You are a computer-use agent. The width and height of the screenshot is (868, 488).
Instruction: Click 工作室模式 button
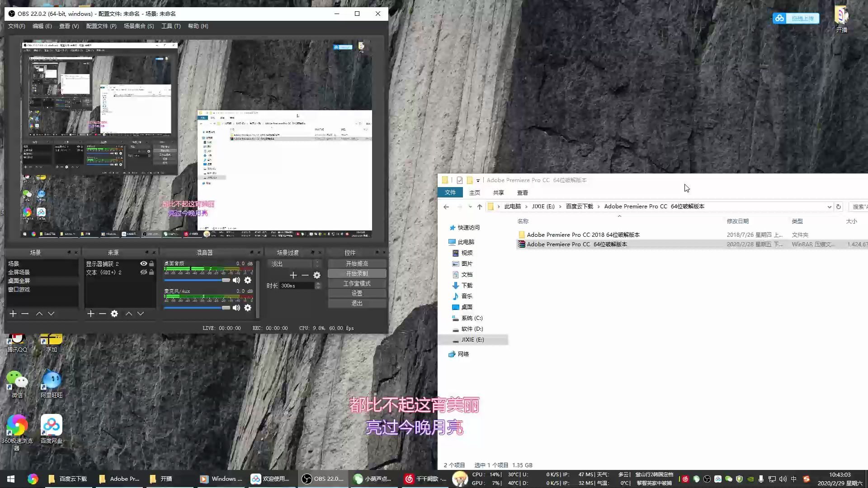357,283
